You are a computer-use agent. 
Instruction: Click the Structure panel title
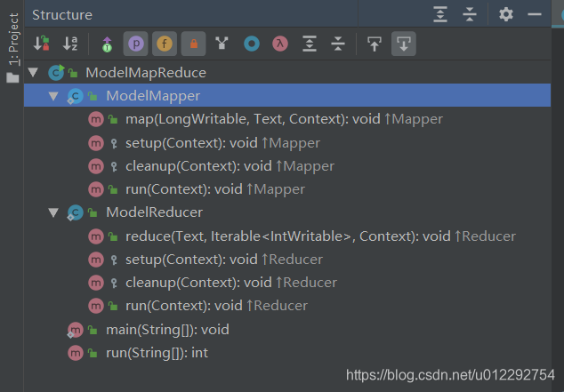pos(62,15)
